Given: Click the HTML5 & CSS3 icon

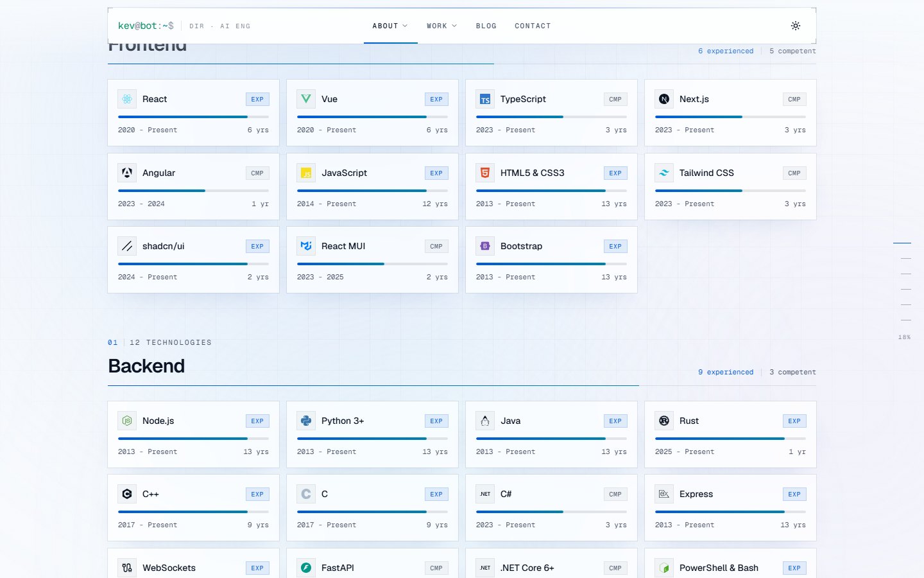Looking at the screenshot, I should point(485,173).
